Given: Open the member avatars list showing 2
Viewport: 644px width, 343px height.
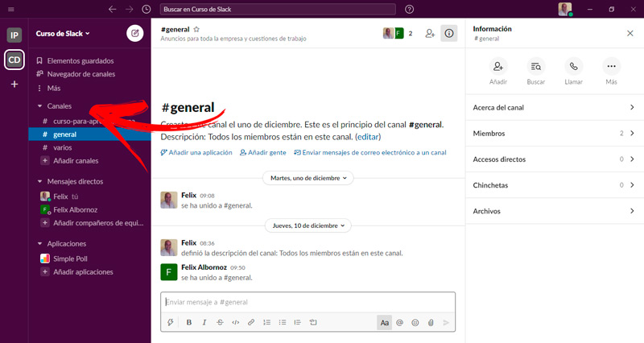Looking at the screenshot, I should tap(398, 33).
